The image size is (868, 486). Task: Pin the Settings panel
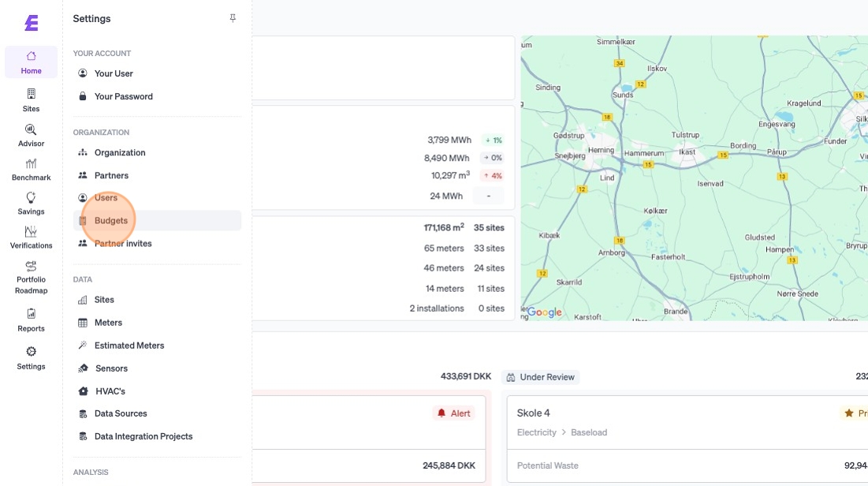click(x=233, y=18)
